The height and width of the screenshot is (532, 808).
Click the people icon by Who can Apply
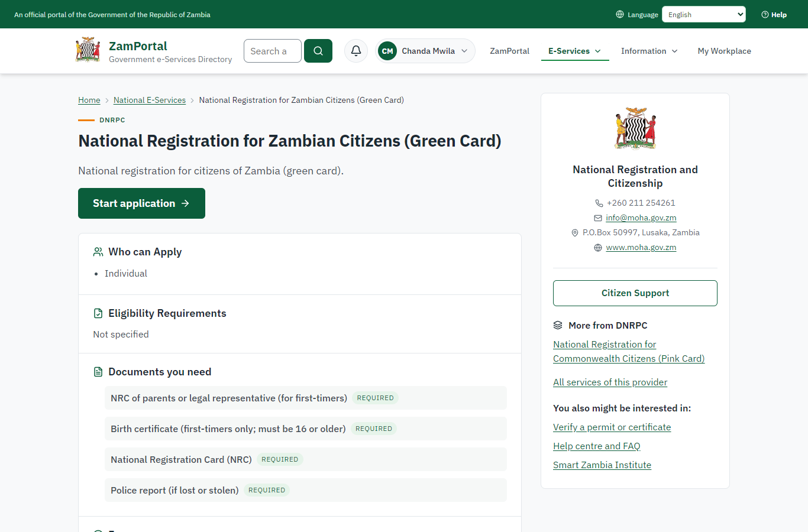click(98, 252)
